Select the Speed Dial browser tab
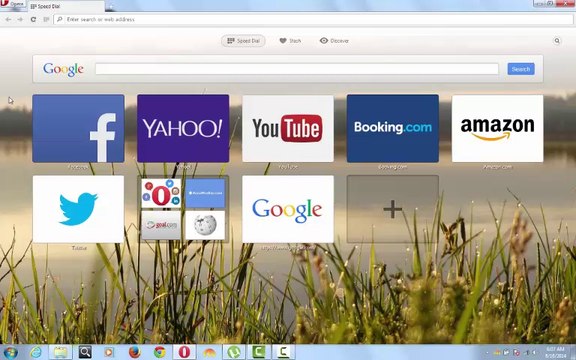Viewport: 576px width, 360px height. [x=67, y=6]
